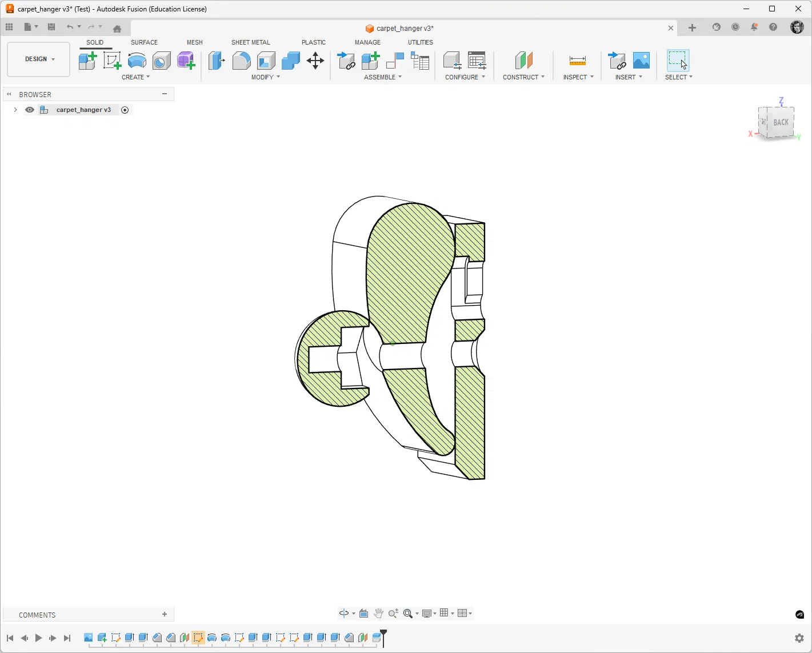Switch to the SHEET METAL tab
The image size is (812, 653).
click(x=250, y=42)
